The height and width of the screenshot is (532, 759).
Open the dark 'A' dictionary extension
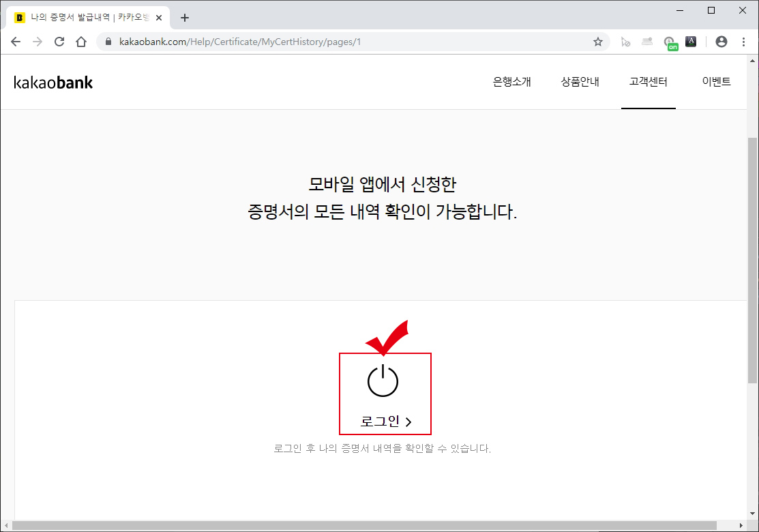pyautogui.click(x=691, y=41)
